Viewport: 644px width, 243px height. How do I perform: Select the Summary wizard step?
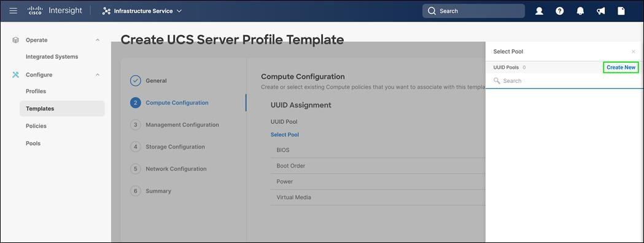pos(151,191)
